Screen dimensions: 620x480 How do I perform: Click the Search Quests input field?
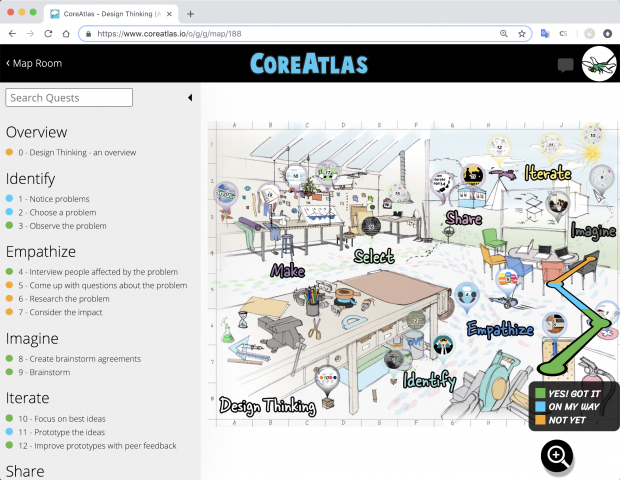click(x=69, y=98)
